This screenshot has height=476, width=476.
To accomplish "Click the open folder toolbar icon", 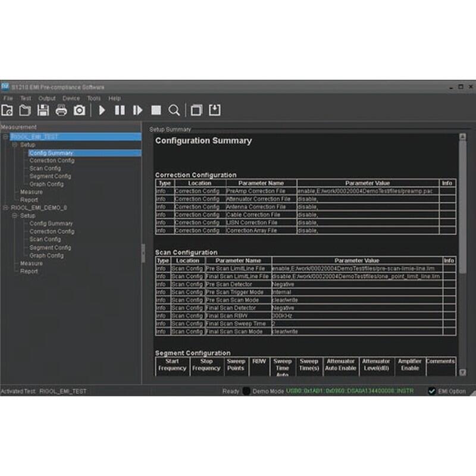I will tap(25, 110).
